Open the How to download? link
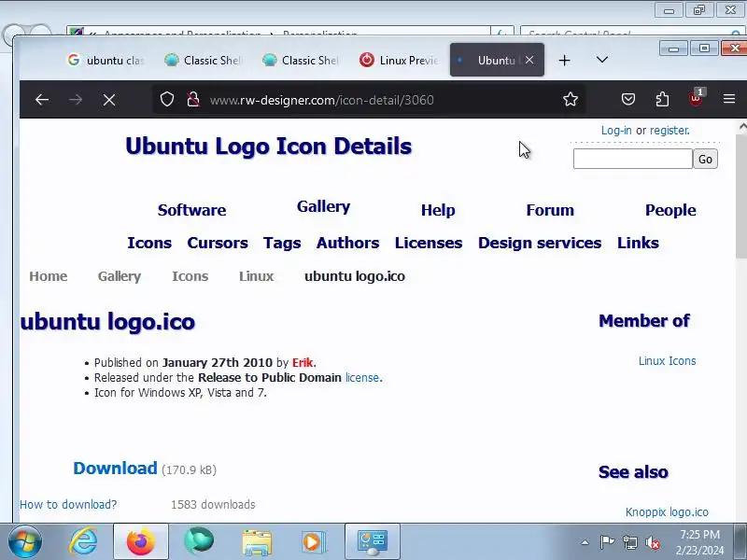 pyautogui.click(x=68, y=505)
